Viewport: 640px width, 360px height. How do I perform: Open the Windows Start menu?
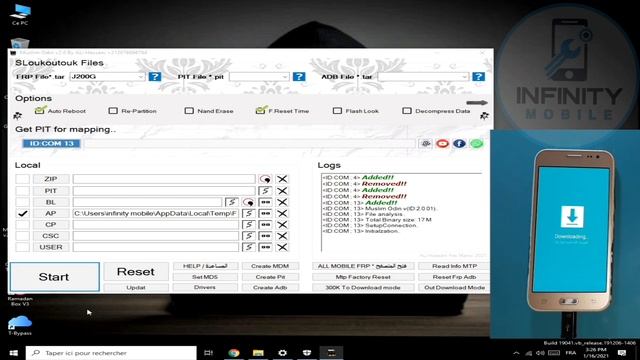click(x=13, y=353)
